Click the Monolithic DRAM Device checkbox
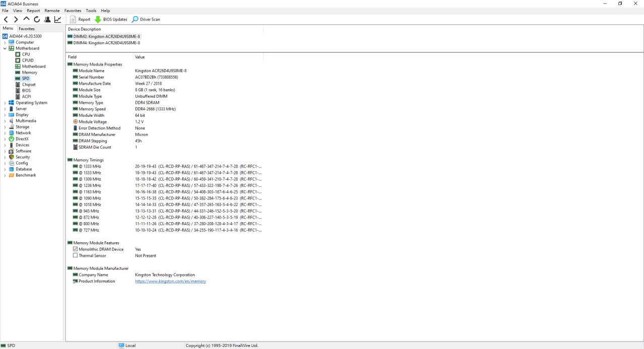Screen dimensions: 644x349 pyautogui.click(x=75, y=249)
